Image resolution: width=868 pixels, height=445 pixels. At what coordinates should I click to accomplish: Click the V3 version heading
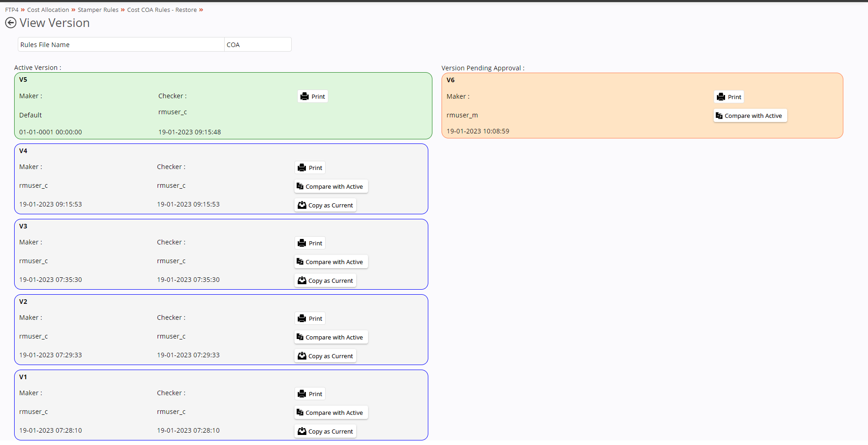[23, 226]
